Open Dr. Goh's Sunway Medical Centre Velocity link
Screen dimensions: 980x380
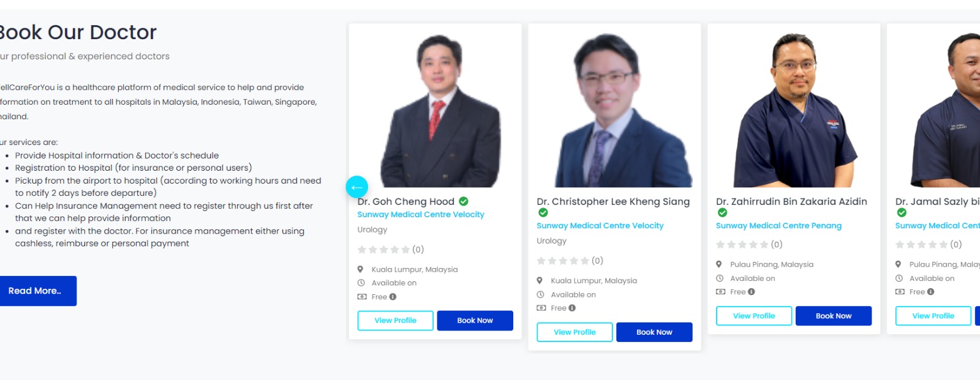click(x=421, y=215)
